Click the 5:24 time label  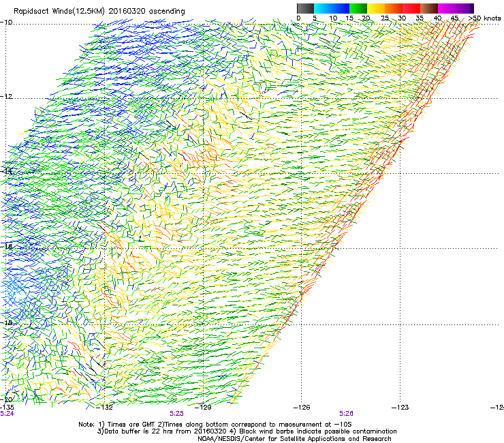click(7, 414)
